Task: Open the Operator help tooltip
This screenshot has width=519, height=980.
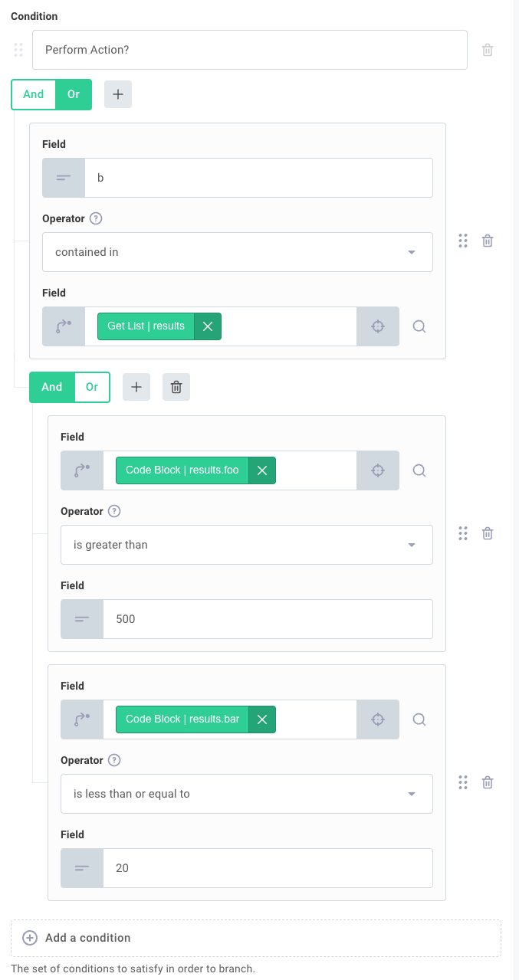Action: (95, 218)
